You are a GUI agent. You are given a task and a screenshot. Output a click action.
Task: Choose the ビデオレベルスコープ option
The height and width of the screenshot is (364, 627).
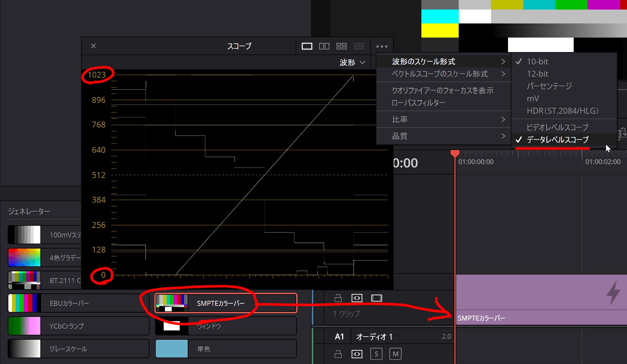557,127
